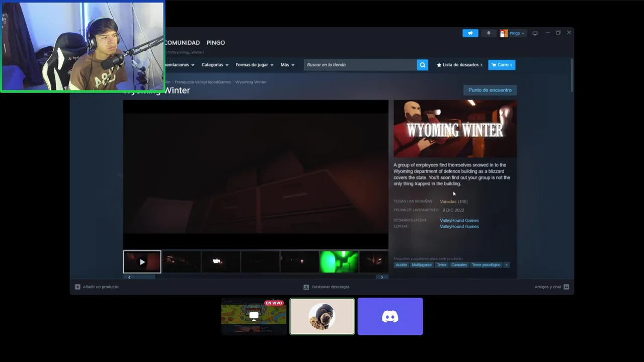644x362 pixels.
Task: Open publisher ValleyHound Games link
Action: click(459, 226)
